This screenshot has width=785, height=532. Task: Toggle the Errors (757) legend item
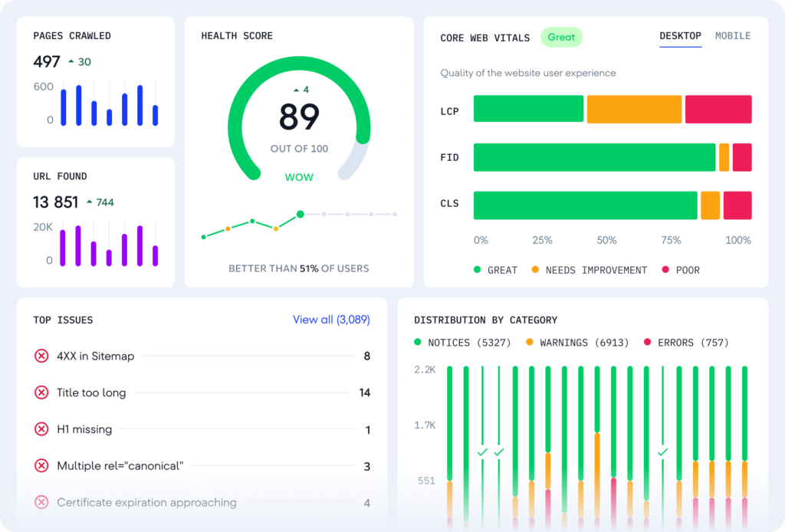tap(686, 343)
